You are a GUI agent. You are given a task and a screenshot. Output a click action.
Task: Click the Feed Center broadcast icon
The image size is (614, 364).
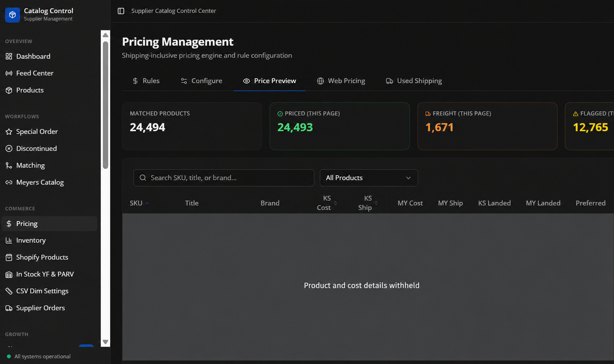(9, 73)
